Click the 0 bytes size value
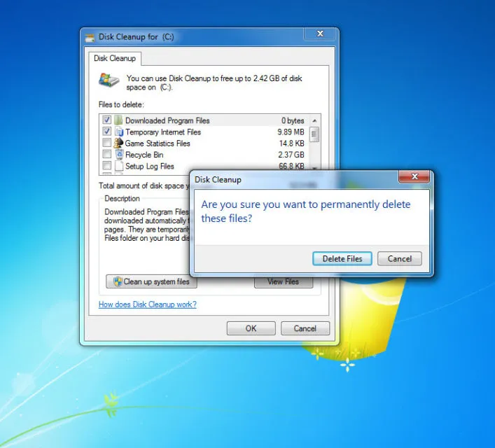 point(293,120)
